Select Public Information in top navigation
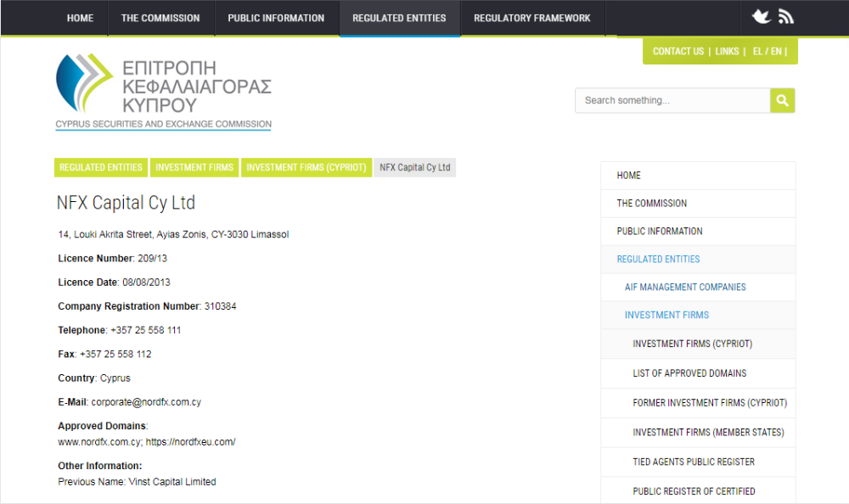Screen dimensions: 849x504 coord(276,18)
